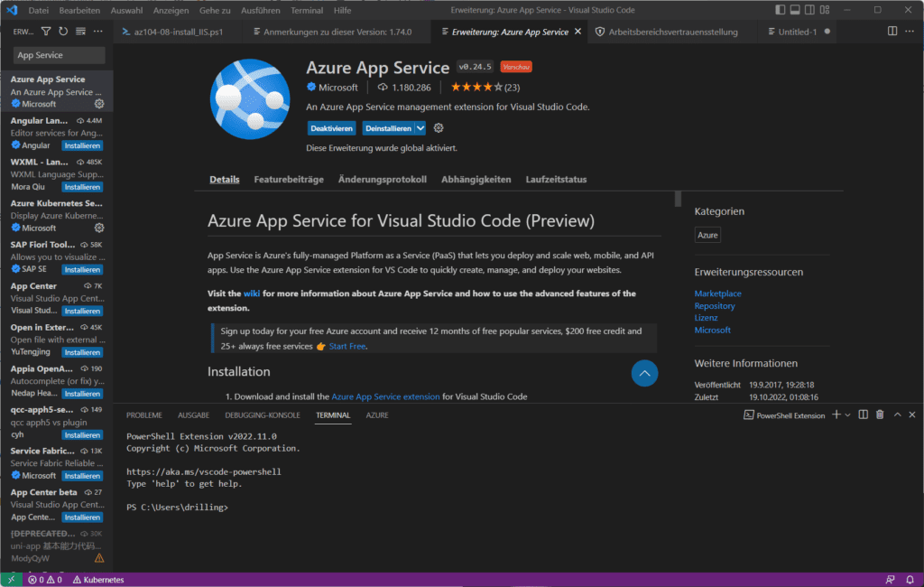Open editor more actions ellipsis
Viewport: 924px width, 587px height.
910,32
